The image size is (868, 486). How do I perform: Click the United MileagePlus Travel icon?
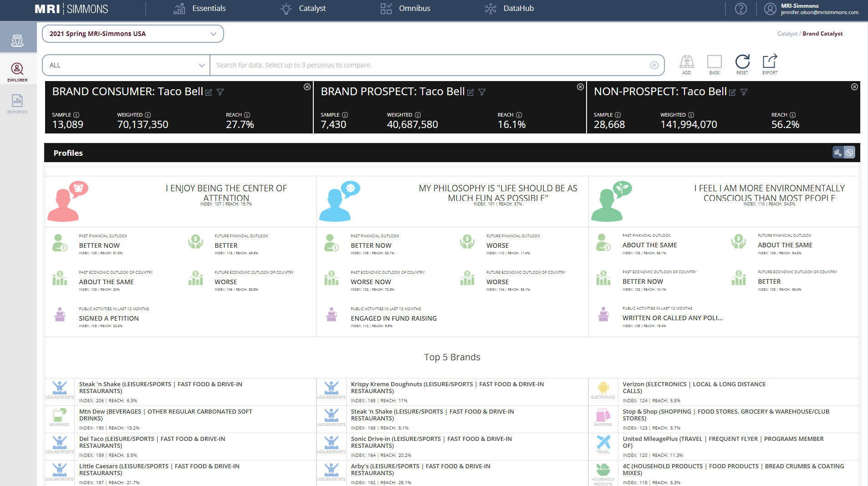tap(603, 442)
